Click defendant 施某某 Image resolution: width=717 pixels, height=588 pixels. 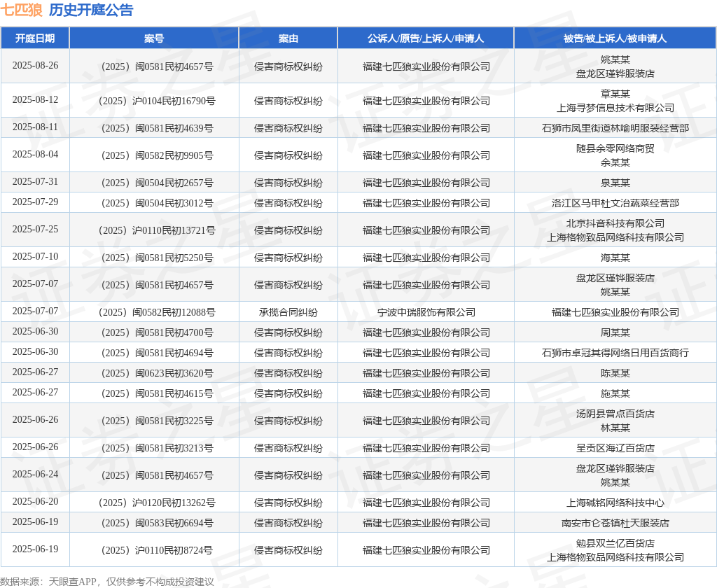point(615,393)
